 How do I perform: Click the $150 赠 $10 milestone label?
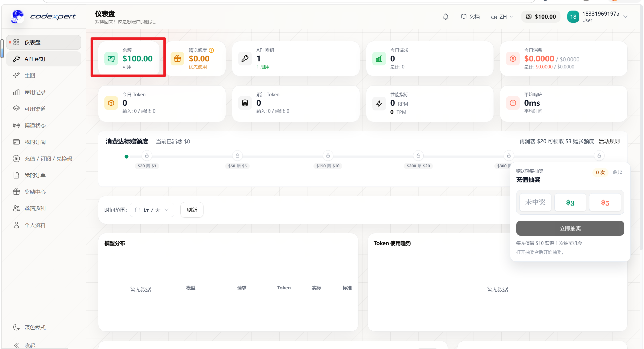pos(328,166)
